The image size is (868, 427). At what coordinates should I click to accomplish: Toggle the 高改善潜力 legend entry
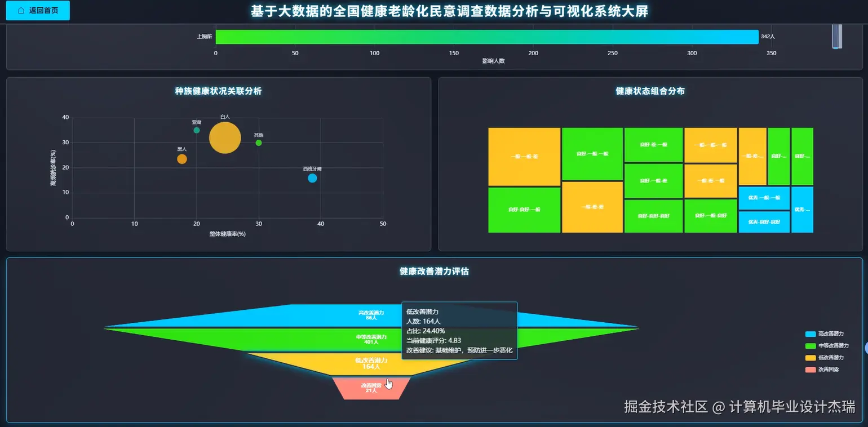click(x=829, y=333)
